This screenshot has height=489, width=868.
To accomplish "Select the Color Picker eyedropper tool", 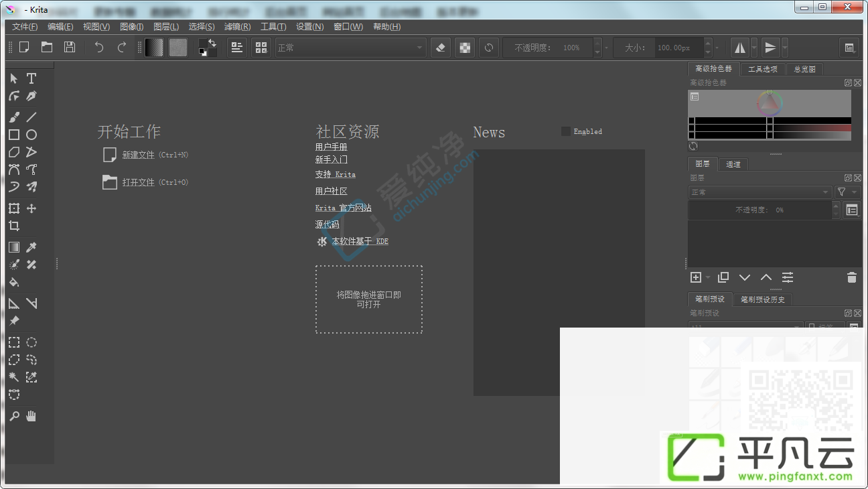I will (x=31, y=247).
